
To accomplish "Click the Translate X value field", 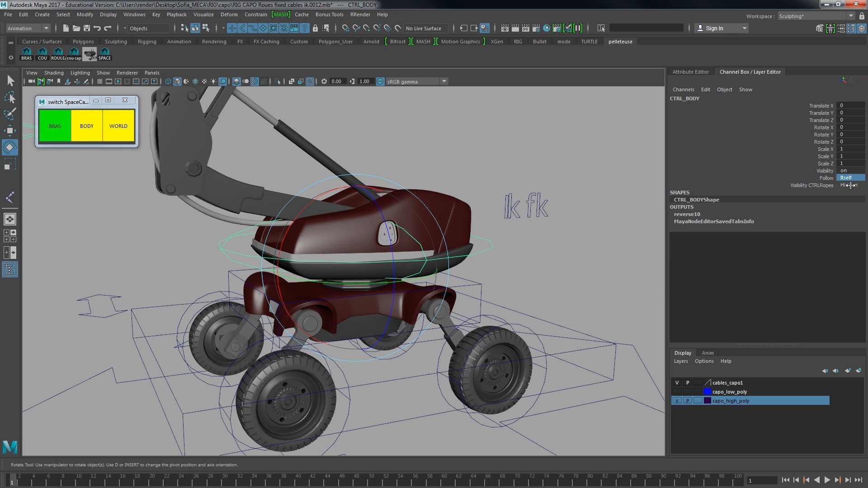I will point(850,105).
